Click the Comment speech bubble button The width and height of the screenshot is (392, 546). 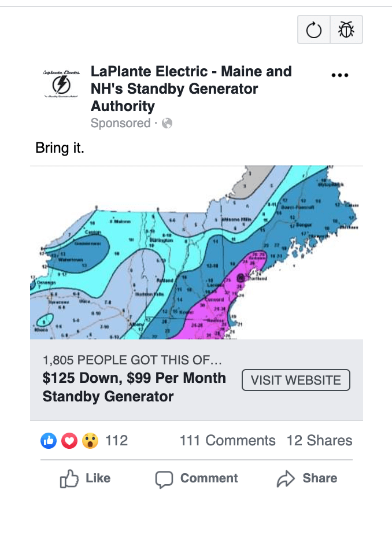[x=197, y=478]
